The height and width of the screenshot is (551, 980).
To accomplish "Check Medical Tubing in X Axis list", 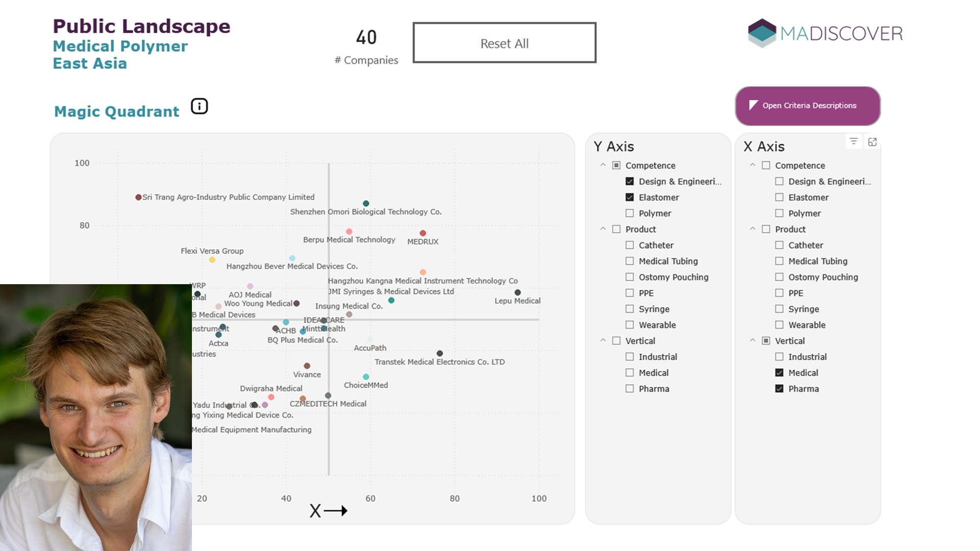I will click(779, 261).
